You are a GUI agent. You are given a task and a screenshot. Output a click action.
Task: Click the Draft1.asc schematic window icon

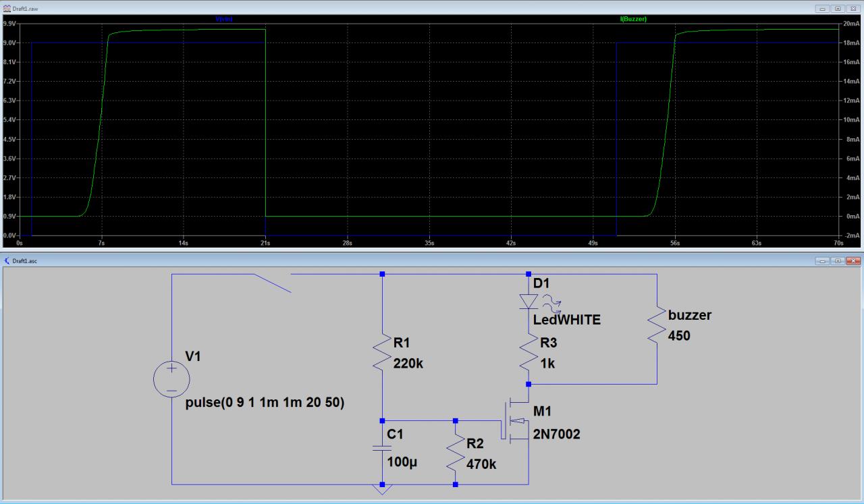click(7, 260)
